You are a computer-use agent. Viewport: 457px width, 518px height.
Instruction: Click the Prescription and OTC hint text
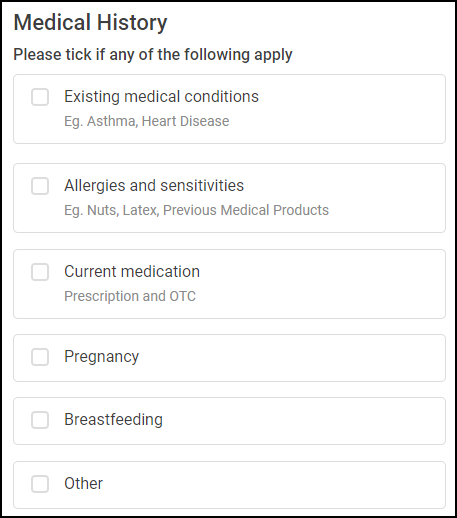pos(130,296)
